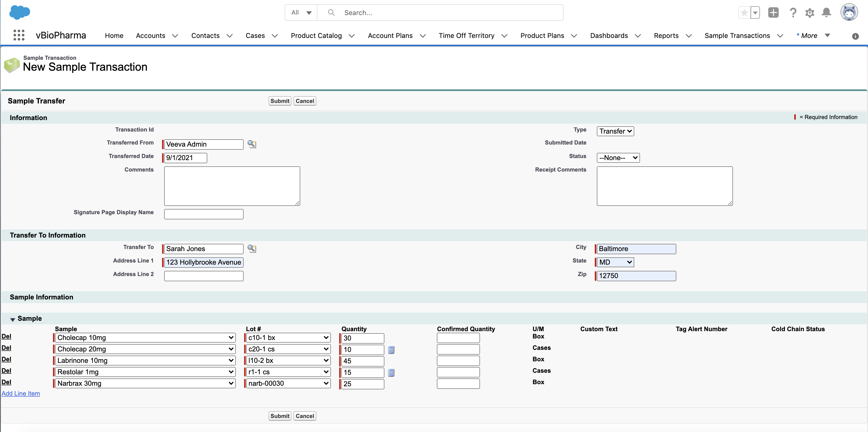868x432 pixels.
Task: Click into the Comments text area
Action: [x=232, y=186]
